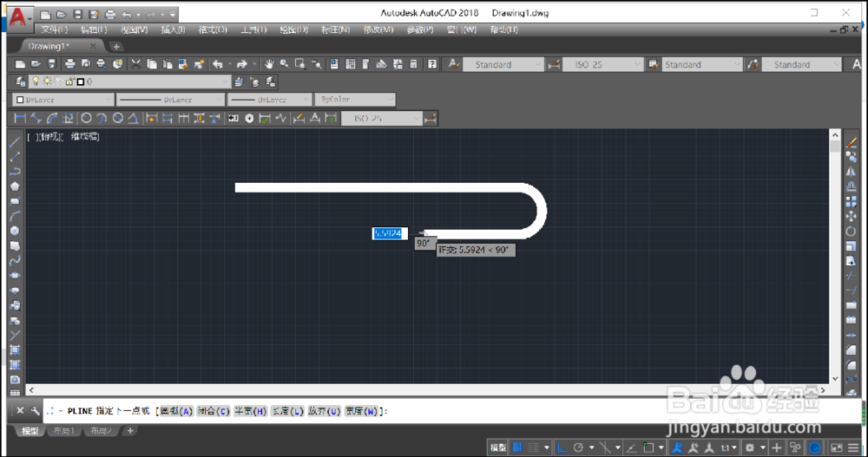Toggle Polar tracking in status bar
The width and height of the screenshot is (868, 457).
click(578, 447)
